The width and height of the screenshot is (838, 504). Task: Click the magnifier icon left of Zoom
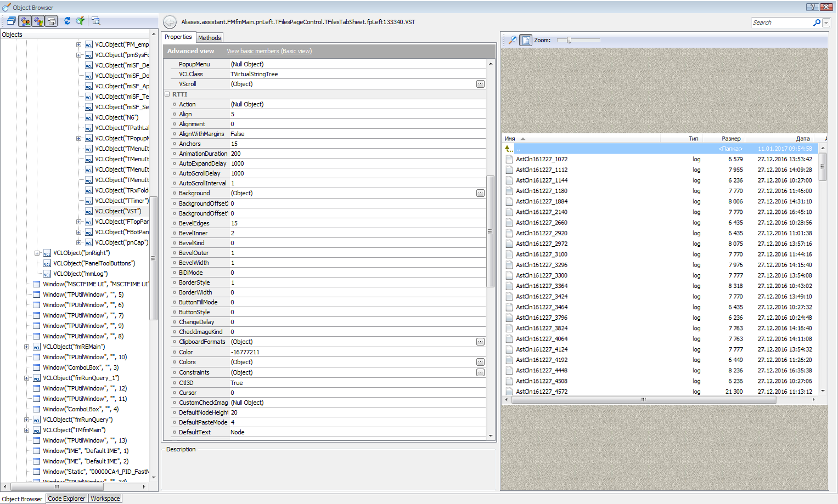[x=512, y=40]
